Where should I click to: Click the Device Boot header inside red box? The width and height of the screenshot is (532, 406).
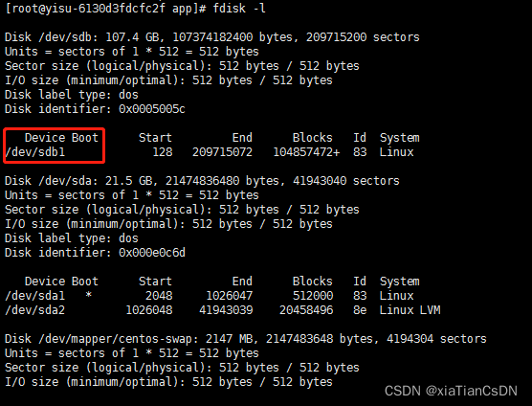[x=61, y=138]
